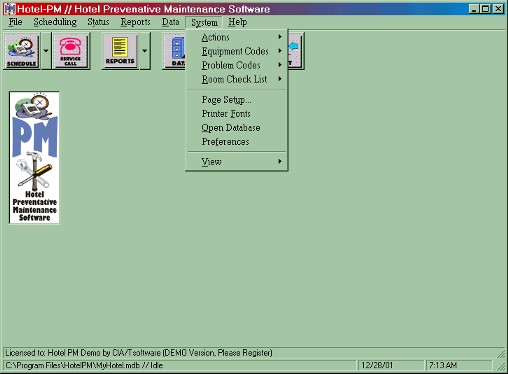
Task: Open the Help menu
Action: click(x=237, y=22)
